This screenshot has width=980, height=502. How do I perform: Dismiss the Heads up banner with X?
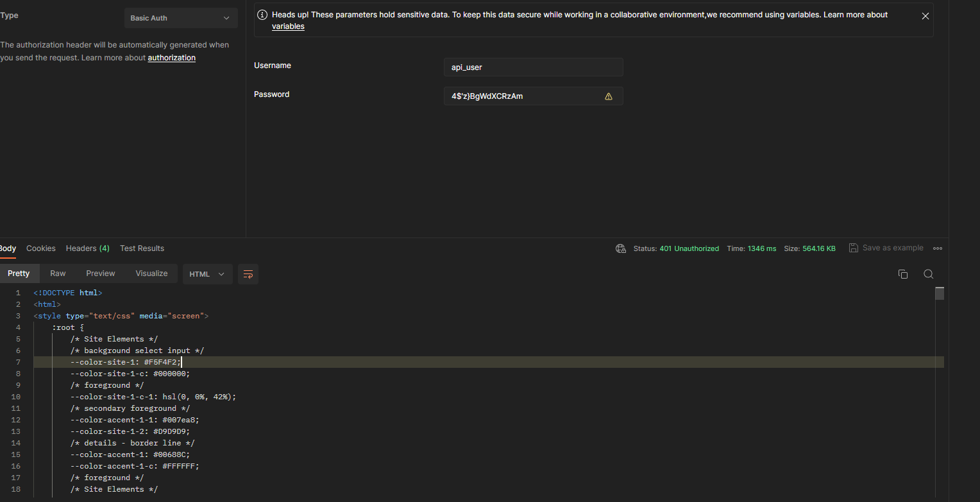[x=925, y=16]
